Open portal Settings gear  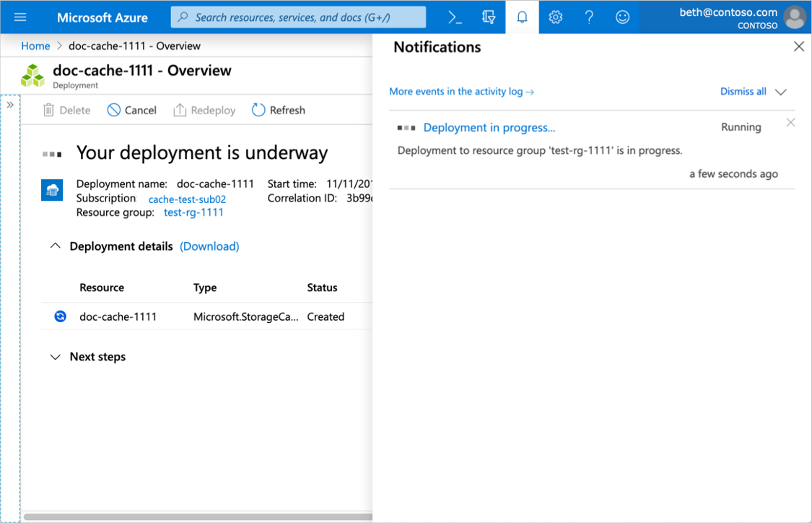point(555,16)
